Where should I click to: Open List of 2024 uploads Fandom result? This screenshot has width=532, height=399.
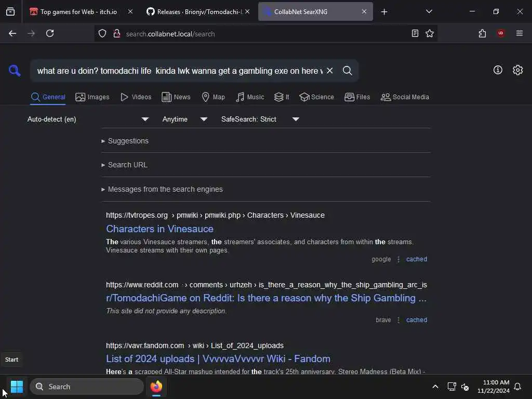point(218,358)
